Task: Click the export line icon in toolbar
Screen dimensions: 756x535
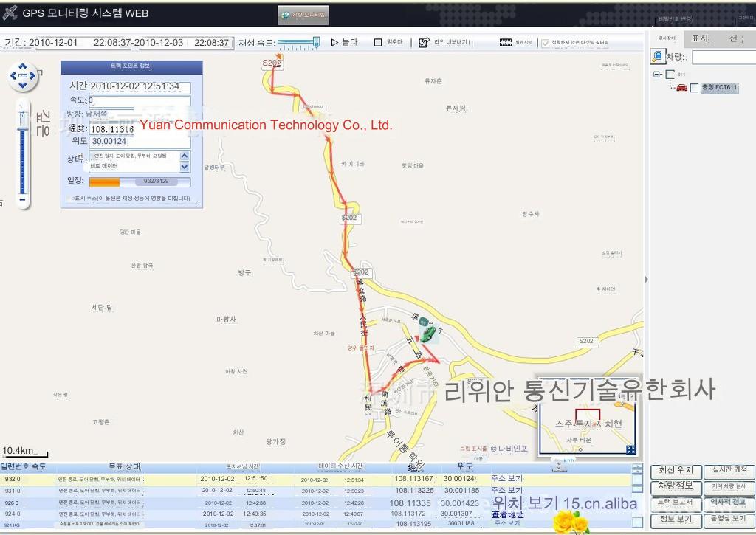Action: pos(424,43)
